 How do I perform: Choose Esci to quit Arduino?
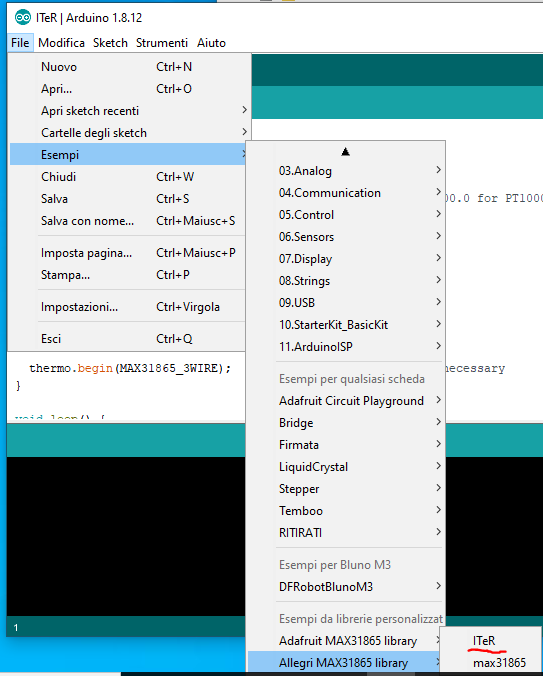pos(128,339)
